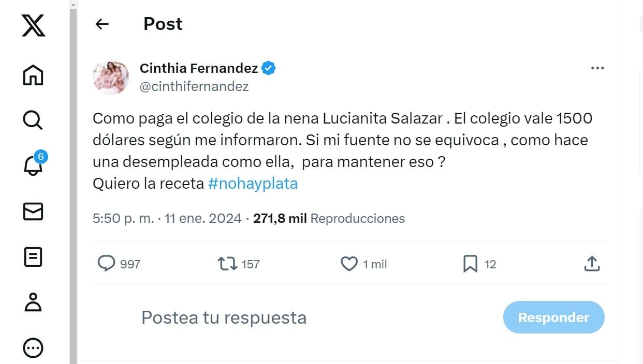Open the Lists icon

click(32, 257)
